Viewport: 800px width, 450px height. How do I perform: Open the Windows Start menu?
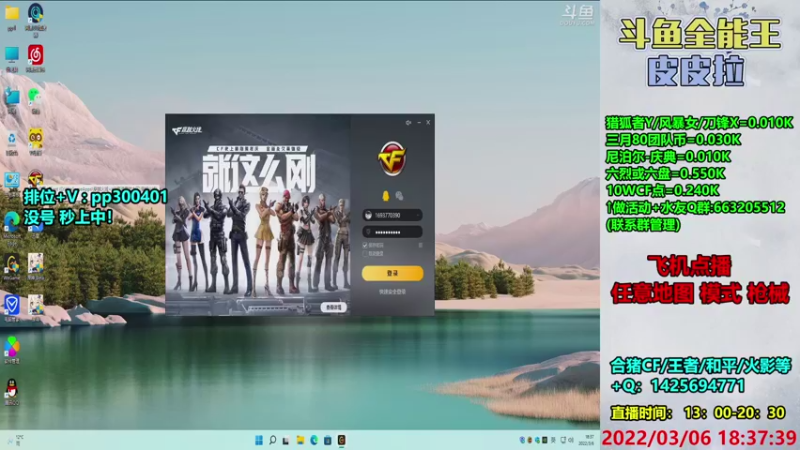259,440
